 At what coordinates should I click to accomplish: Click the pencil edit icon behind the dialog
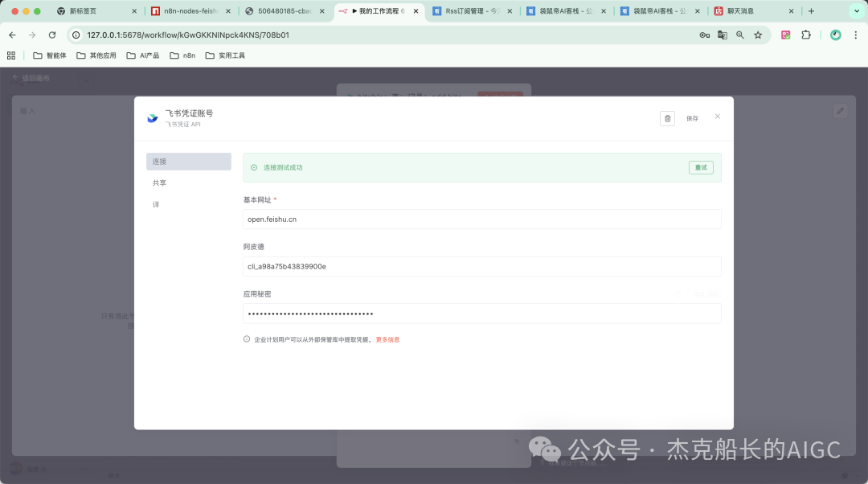840,111
